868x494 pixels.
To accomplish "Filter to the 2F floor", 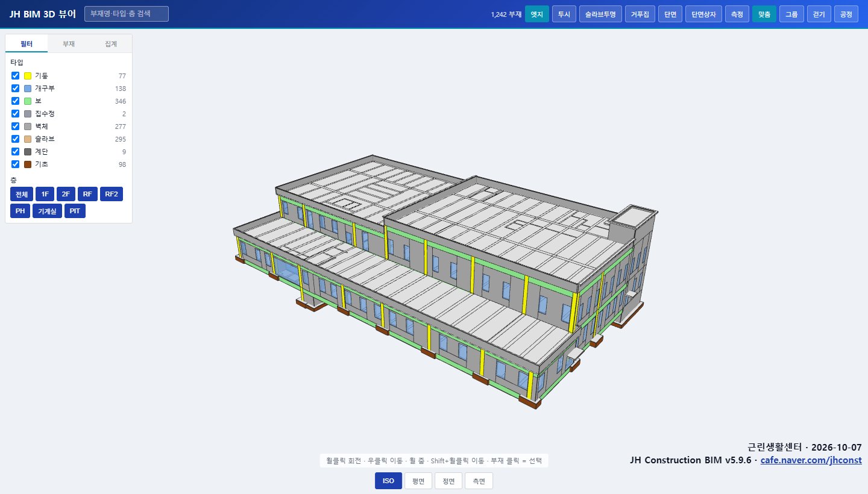I will (66, 194).
